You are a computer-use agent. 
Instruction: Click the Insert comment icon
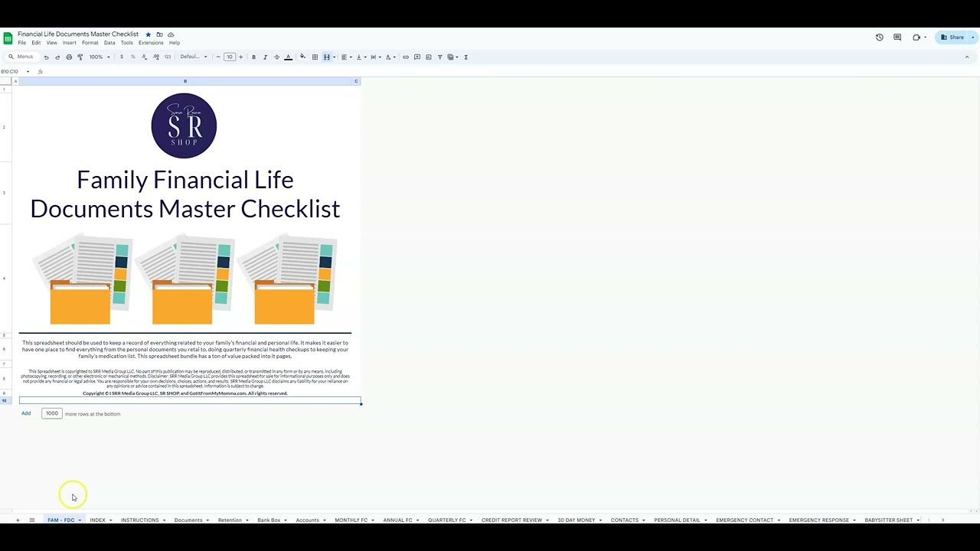pos(417,57)
